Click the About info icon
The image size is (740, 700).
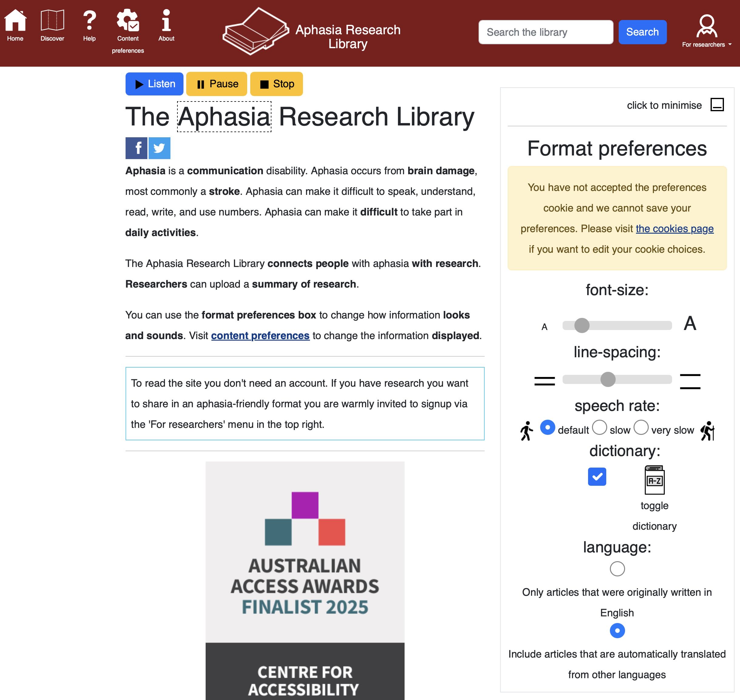coord(166,21)
